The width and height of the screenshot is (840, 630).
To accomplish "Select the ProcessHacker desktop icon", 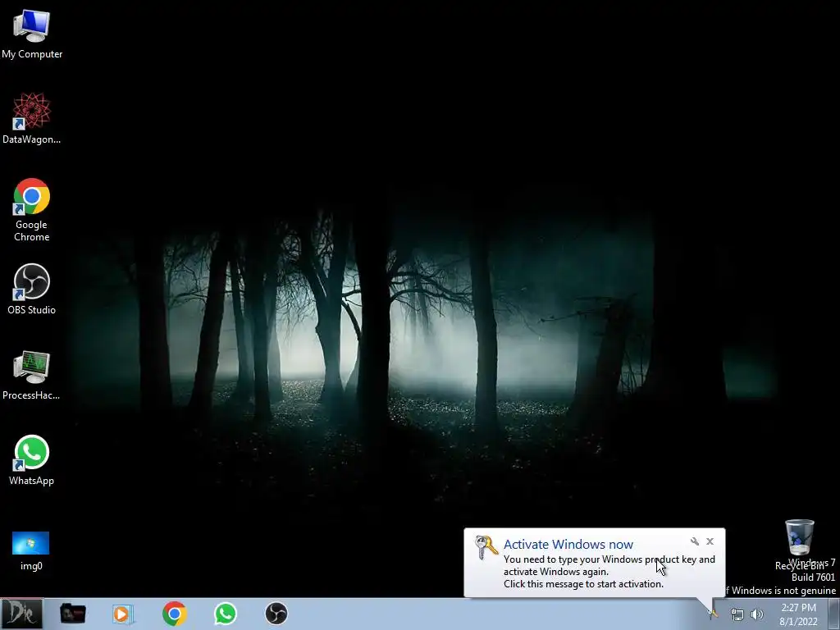I will pyautogui.click(x=32, y=375).
